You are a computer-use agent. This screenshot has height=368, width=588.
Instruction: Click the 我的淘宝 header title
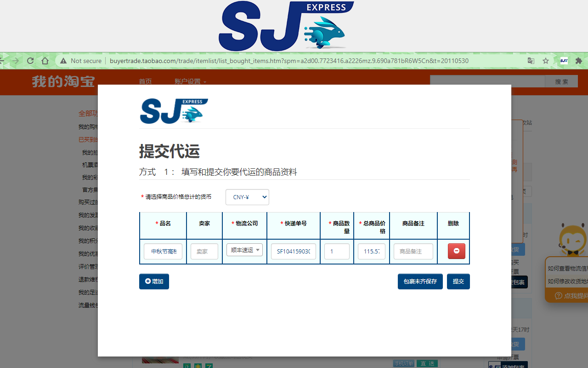pyautogui.click(x=63, y=81)
